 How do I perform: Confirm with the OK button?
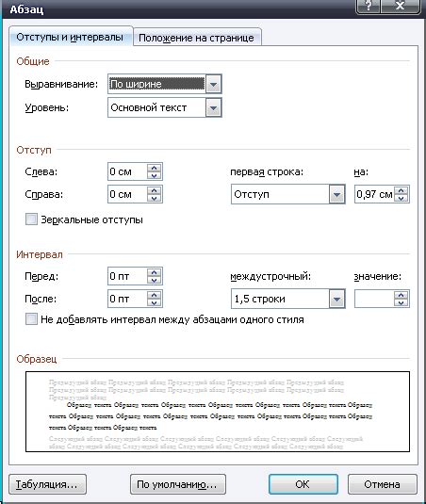(x=303, y=484)
